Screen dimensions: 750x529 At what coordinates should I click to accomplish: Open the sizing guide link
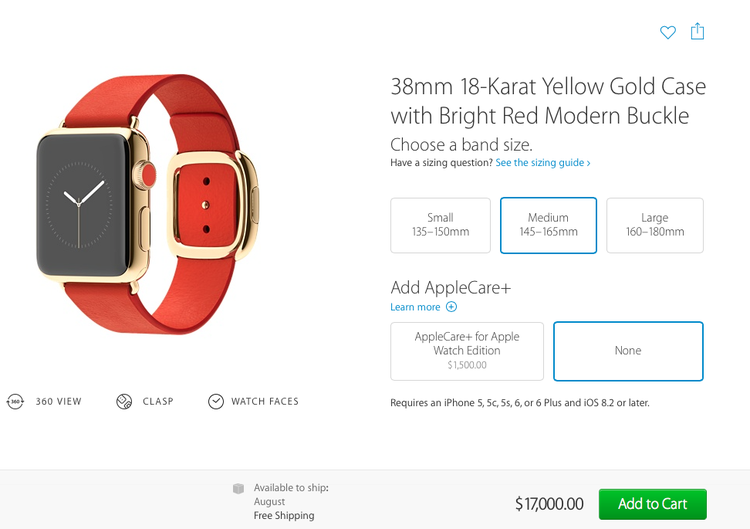pos(543,163)
